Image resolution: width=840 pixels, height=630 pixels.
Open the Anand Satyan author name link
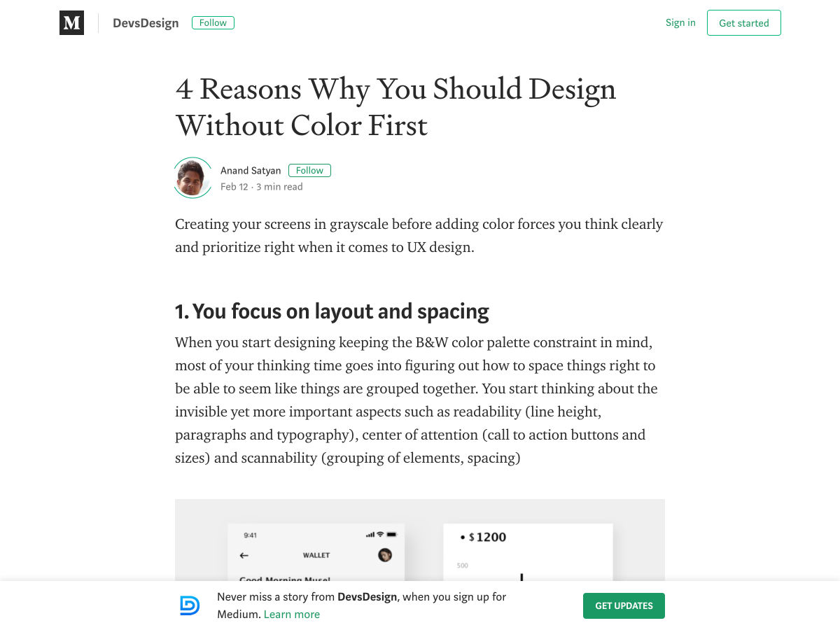(251, 171)
